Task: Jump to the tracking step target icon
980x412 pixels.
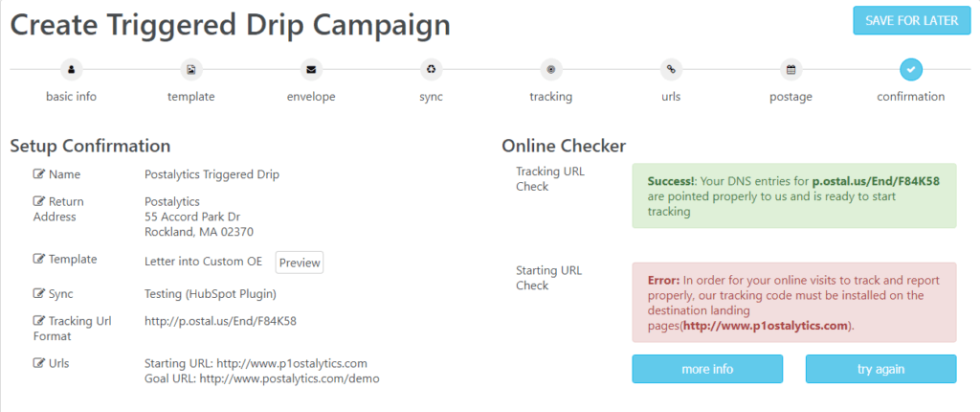Action: (x=551, y=70)
